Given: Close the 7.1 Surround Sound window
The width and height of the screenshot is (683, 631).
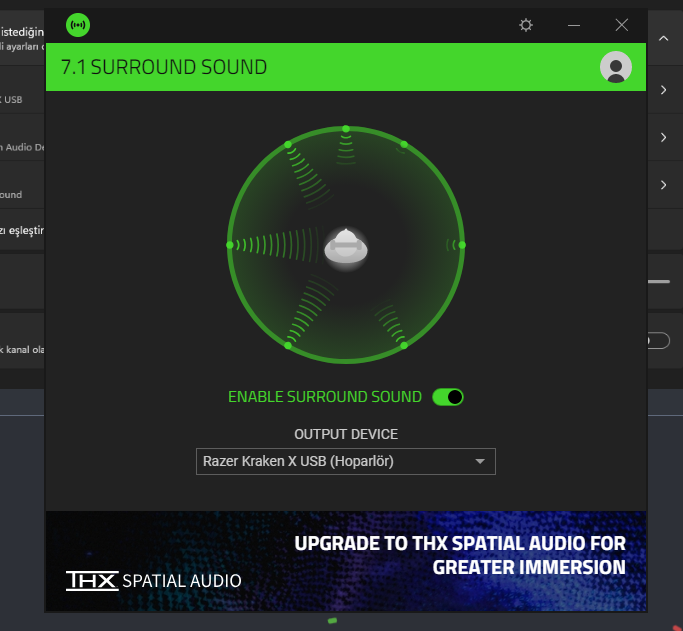Looking at the screenshot, I should 622,25.
